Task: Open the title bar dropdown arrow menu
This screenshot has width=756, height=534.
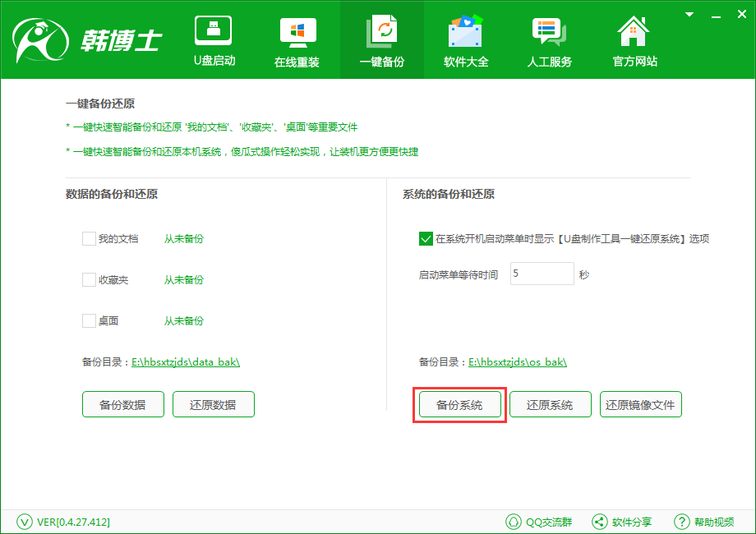Action: click(x=688, y=14)
